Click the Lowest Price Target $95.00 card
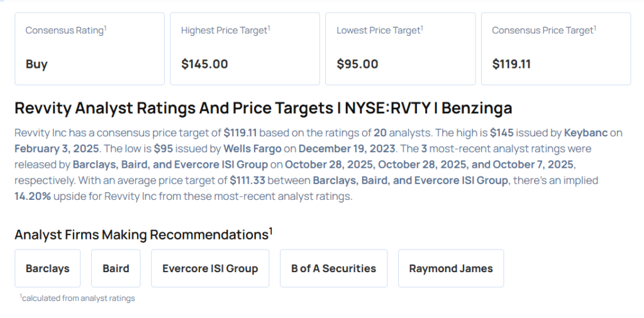This screenshot has height=318, width=644. (x=400, y=48)
